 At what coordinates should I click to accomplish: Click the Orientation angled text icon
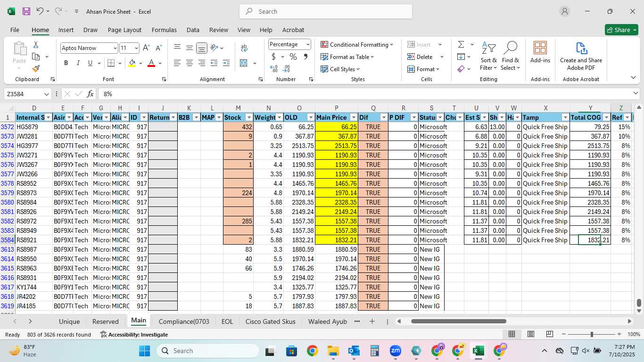click(214, 48)
